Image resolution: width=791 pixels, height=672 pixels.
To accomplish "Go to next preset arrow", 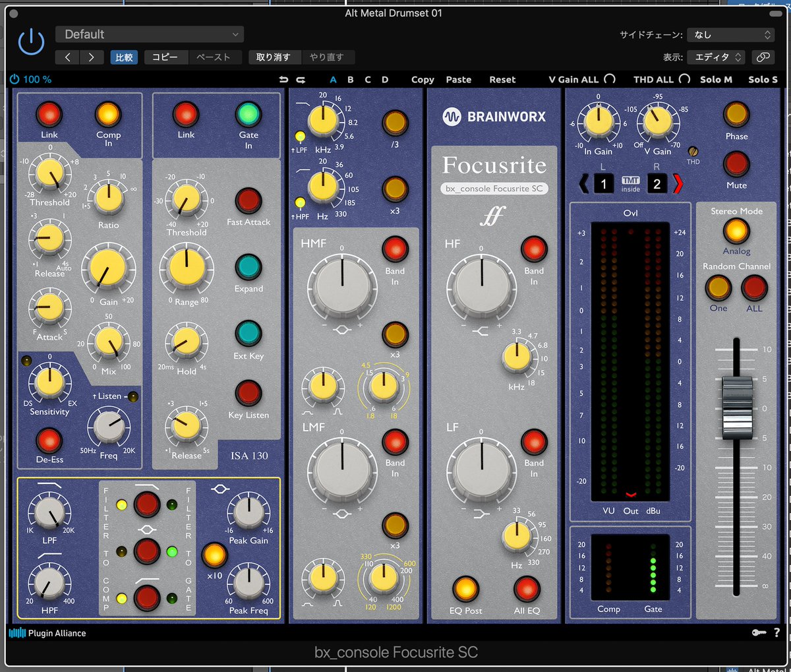I will coord(91,57).
